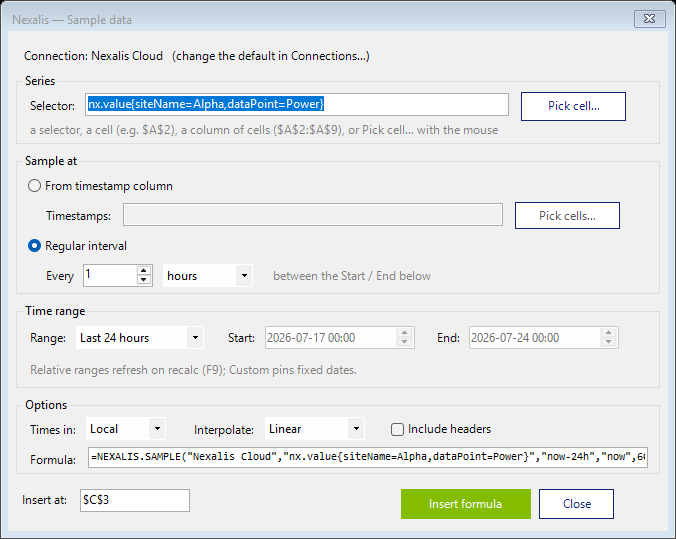Click the Selector text field

[x=297, y=104]
